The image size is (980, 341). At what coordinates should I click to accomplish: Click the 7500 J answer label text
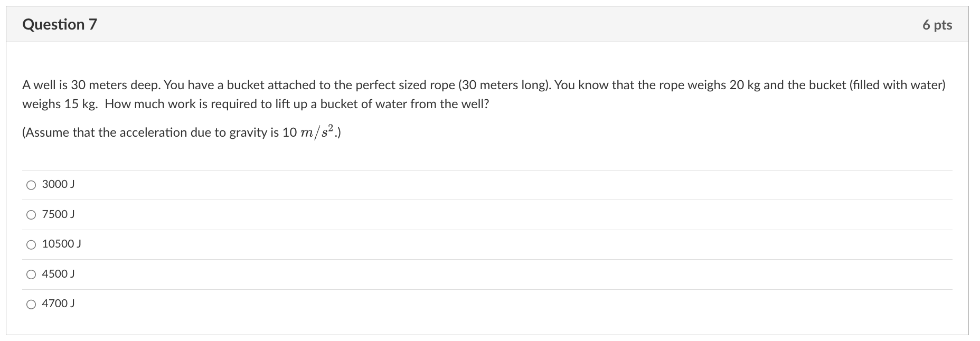click(58, 214)
